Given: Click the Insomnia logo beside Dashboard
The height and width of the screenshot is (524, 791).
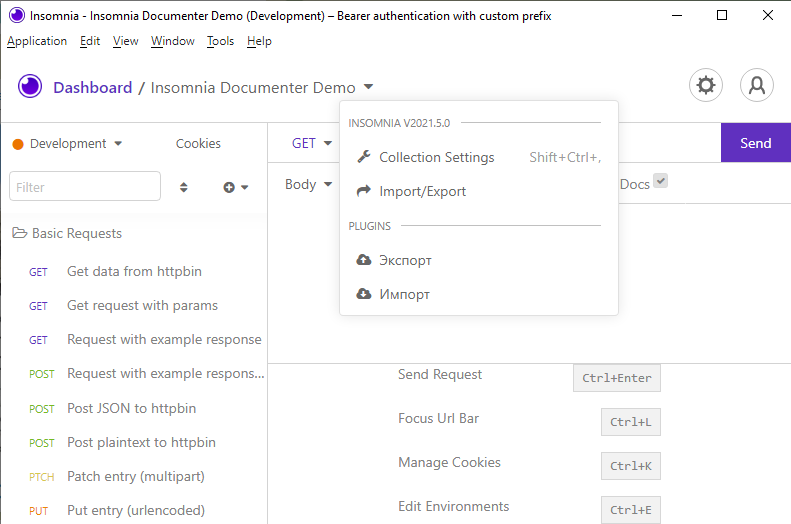Looking at the screenshot, I should (x=30, y=86).
